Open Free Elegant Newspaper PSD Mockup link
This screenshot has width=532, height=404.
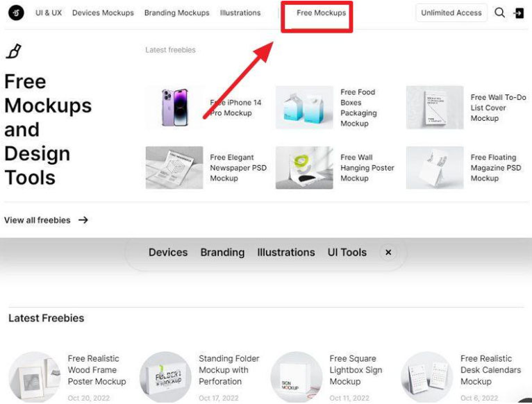[x=238, y=168]
